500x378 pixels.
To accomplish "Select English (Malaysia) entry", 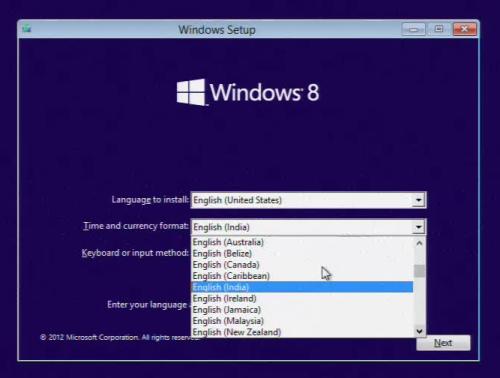I will tap(302, 321).
